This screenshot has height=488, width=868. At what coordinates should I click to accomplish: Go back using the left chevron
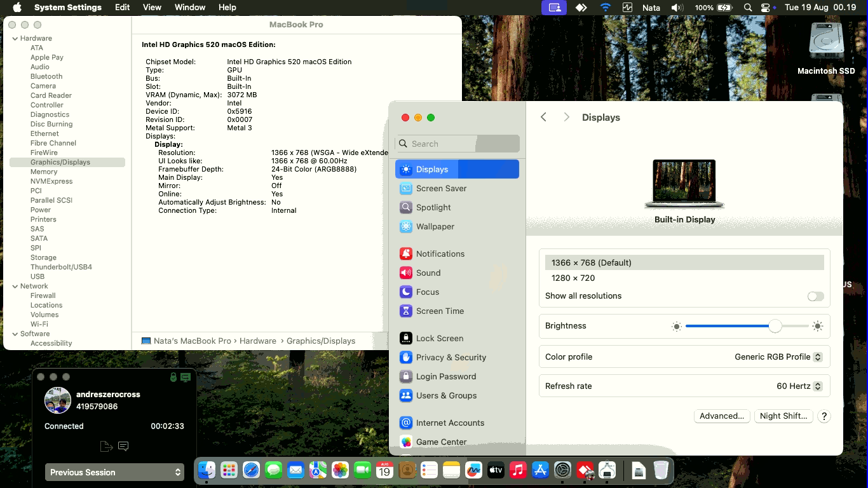coord(543,118)
